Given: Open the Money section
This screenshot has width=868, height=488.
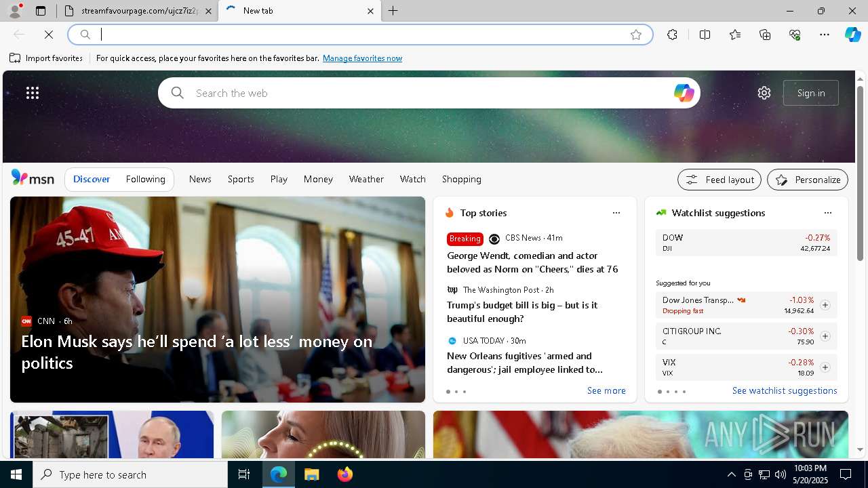Looking at the screenshot, I should pyautogui.click(x=318, y=179).
